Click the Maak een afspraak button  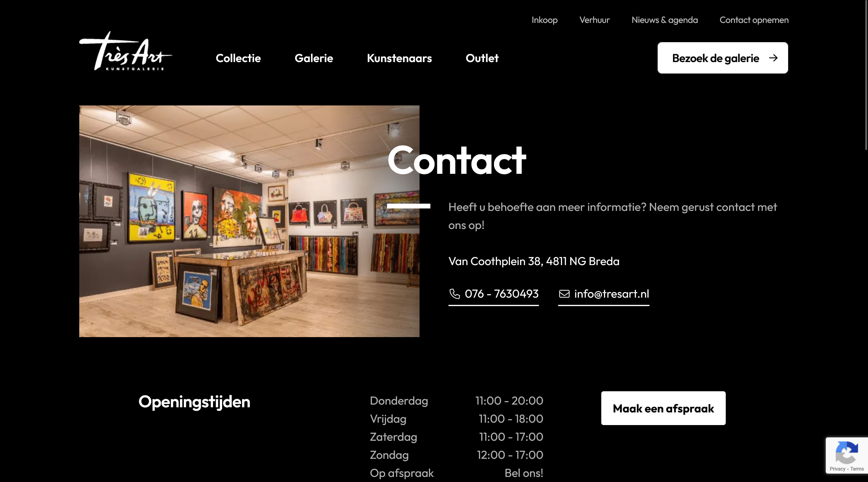[663, 408]
